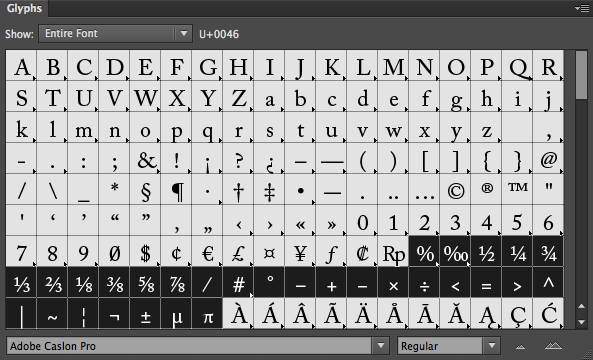The width and height of the screenshot is (593, 360).
Task: Select the degree symbol glyph
Action: (270, 282)
